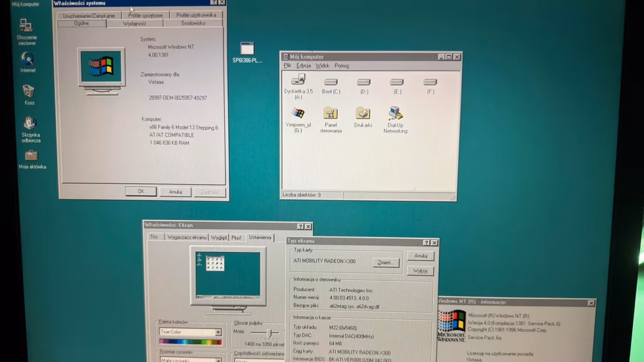The height and width of the screenshot is (362, 644).
Task: Launch the Internet desktop icon
Action: 28,62
